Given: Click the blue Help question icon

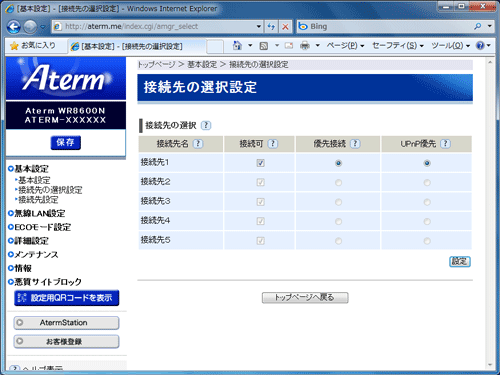Looking at the screenshot, I should [x=480, y=45].
